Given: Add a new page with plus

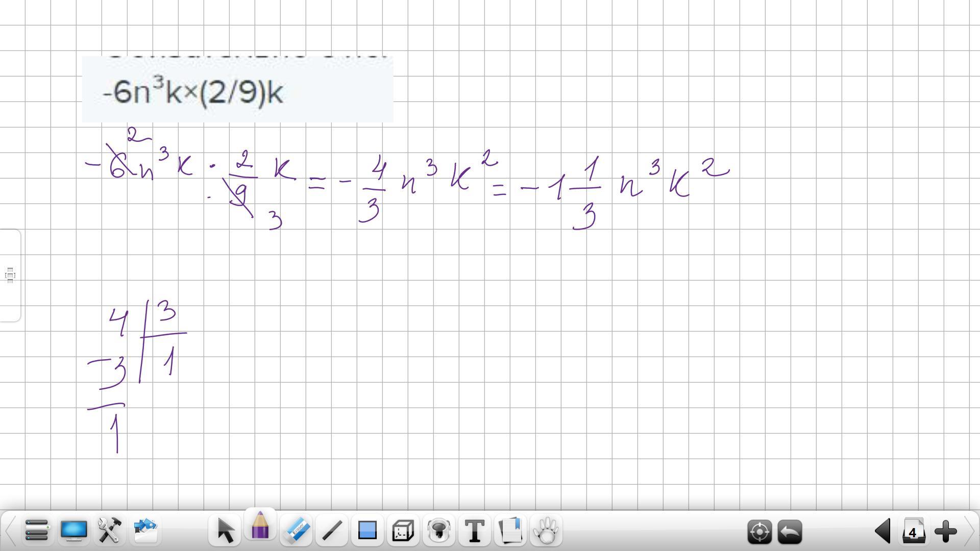Looking at the screenshot, I should (x=945, y=532).
